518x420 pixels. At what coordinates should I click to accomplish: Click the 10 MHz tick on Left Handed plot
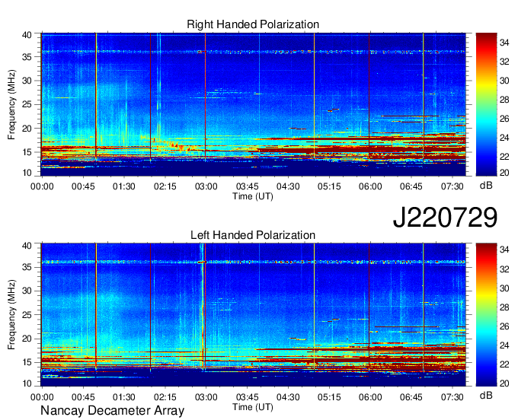point(27,383)
